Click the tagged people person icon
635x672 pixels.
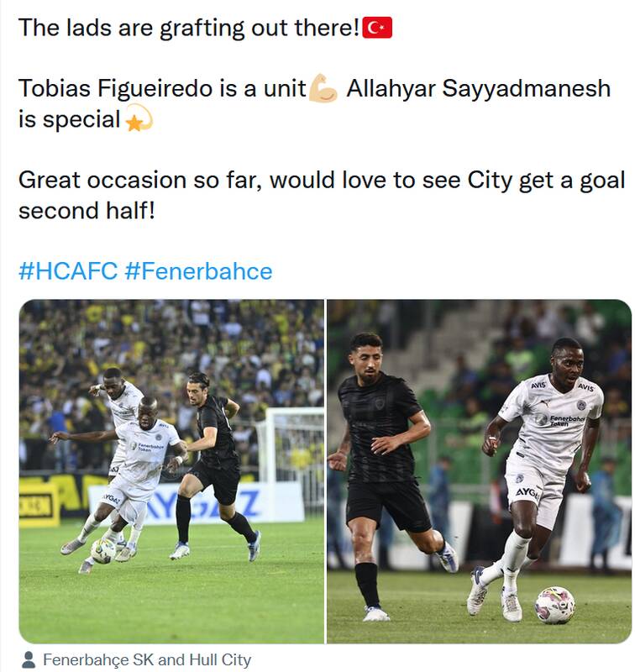29,659
